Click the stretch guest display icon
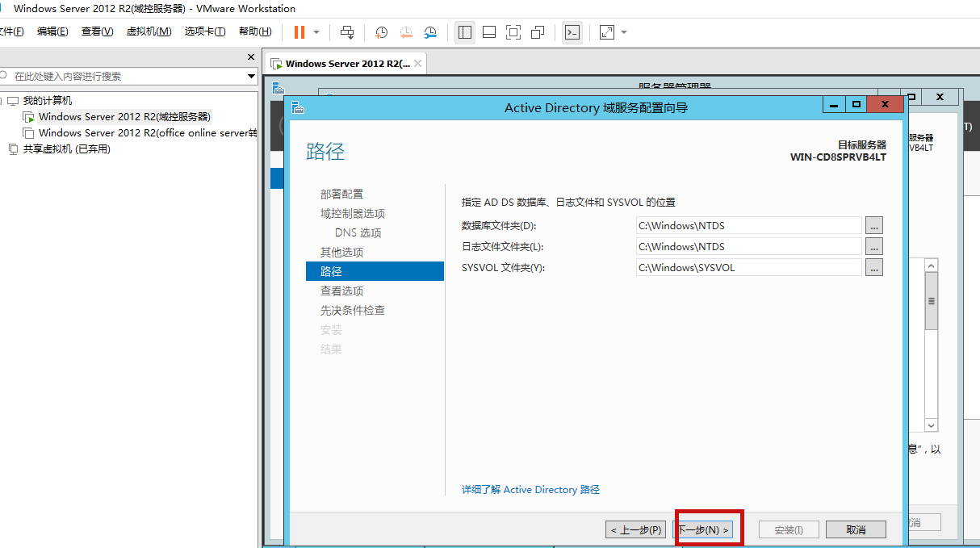The height and width of the screenshot is (548, 980). (606, 32)
